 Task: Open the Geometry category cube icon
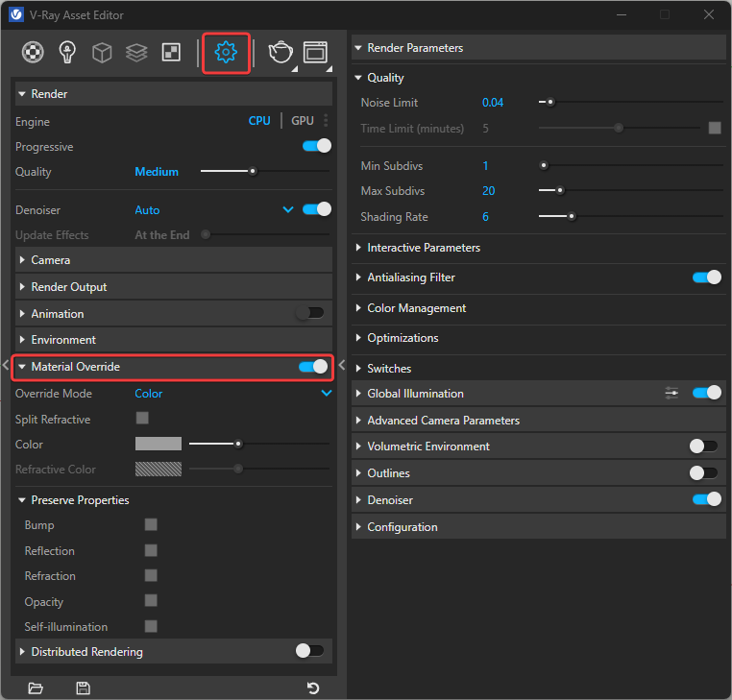click(102, 53)
